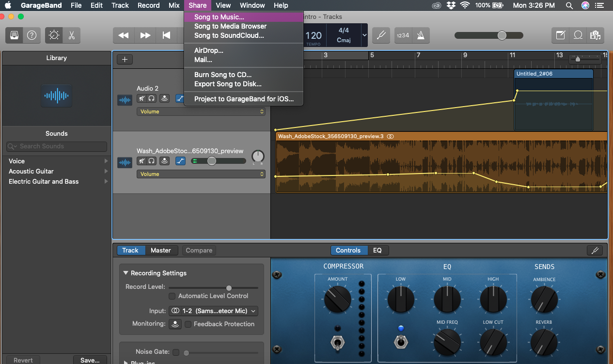Image resolution: width=613 pixels, height=364 pixels.
Task: Mute the Audio 2 track
Action: coord(141,98)
